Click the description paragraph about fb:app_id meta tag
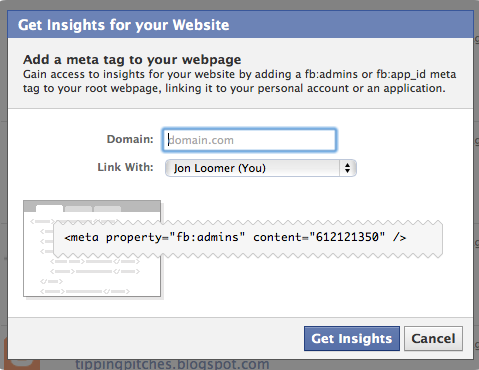 click(239, 81)
